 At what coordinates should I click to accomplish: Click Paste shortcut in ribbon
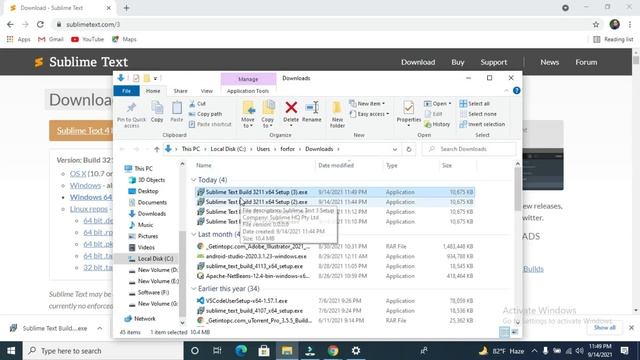click(210, 124)
